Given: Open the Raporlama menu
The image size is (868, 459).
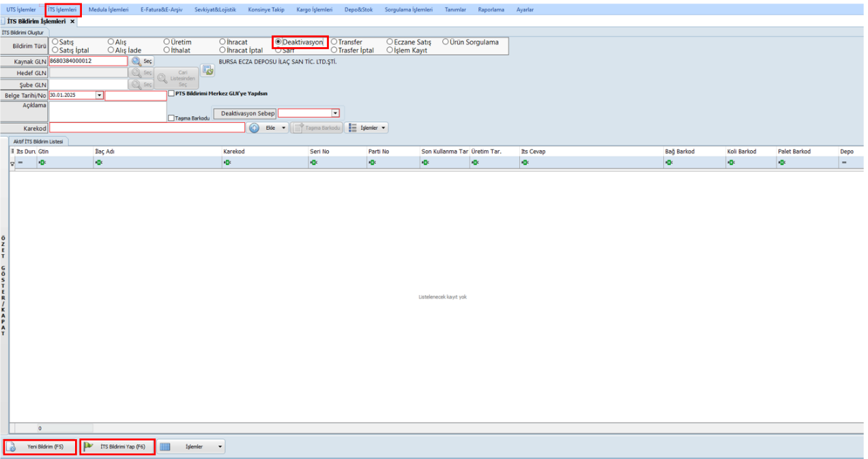Looking at the screenshot, I should coord(491,10).
